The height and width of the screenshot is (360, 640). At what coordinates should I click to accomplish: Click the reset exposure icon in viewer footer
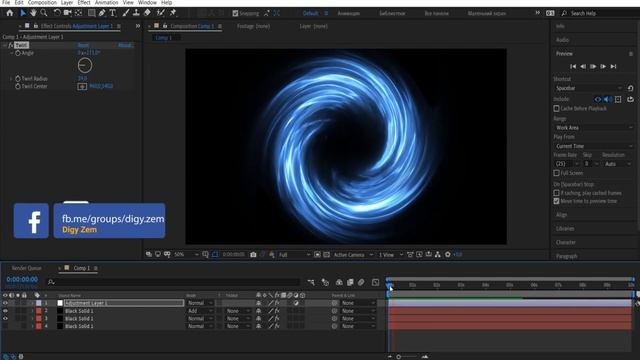click(448, 255)
